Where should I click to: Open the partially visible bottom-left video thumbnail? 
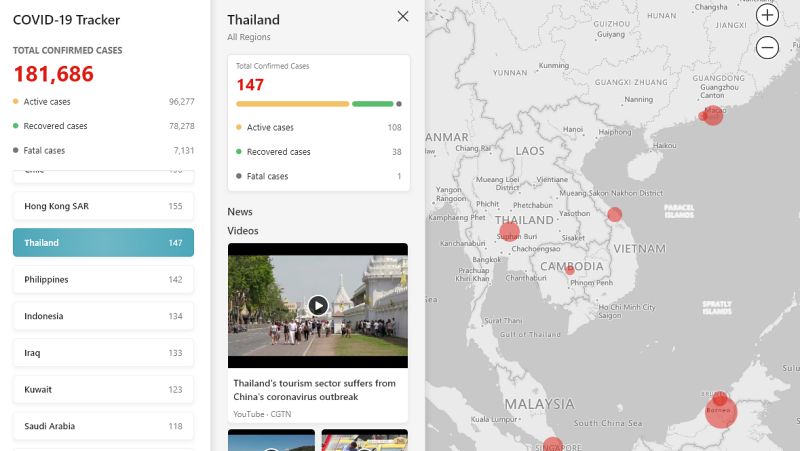271,440
